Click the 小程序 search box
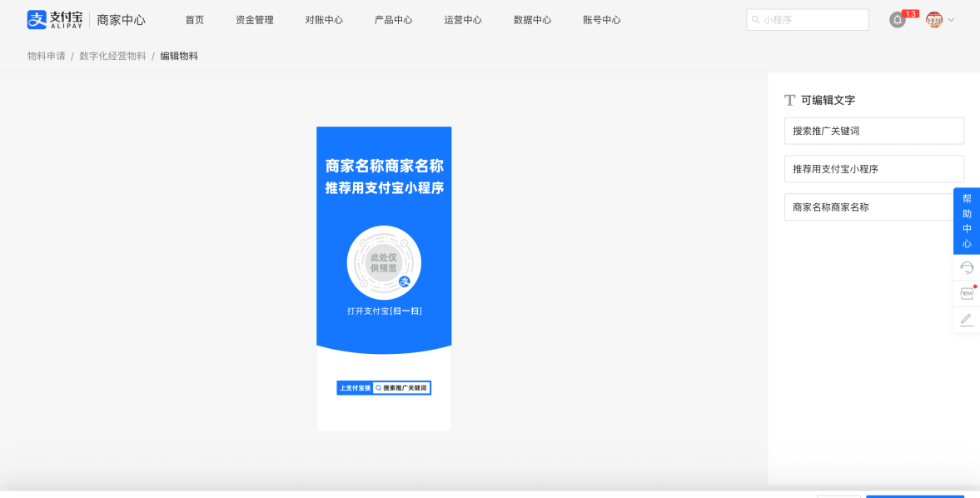The image size is (980, 498). (x=808, y=20)
